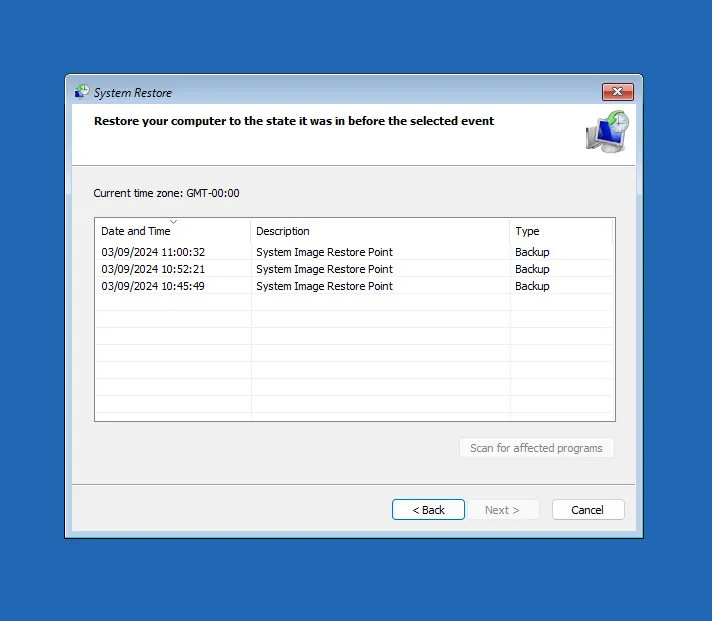
Task: Cancel the System Restore wizard
Action: pos(588,510)
